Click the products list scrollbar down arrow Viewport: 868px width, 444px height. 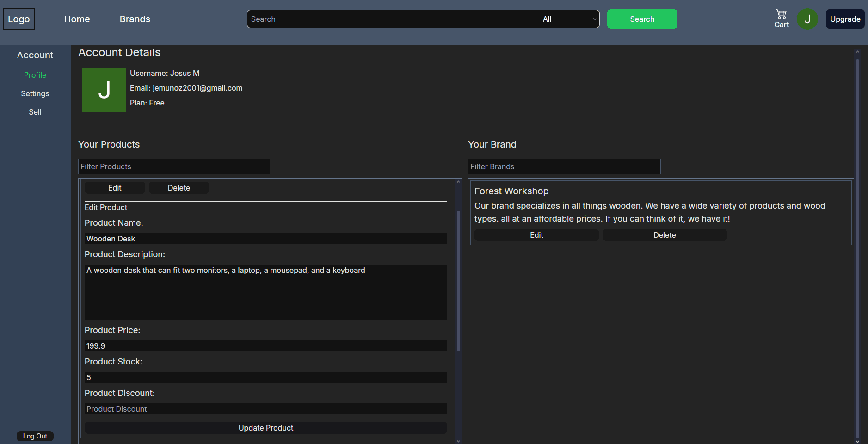(459, 441)
